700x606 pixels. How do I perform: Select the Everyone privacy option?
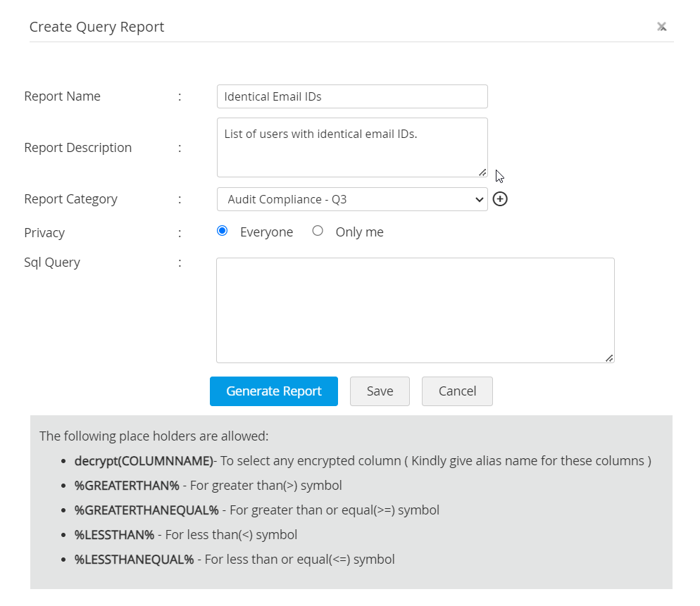223,231
